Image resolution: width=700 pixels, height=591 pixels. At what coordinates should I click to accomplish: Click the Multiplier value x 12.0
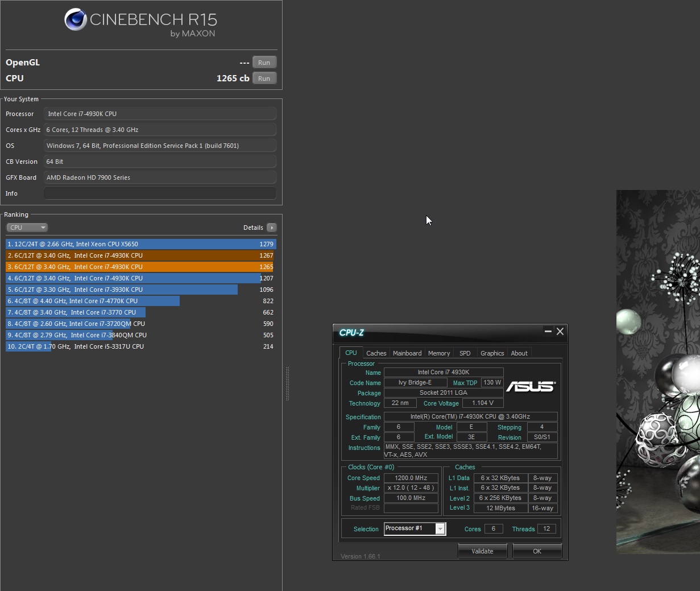point(411,488)
